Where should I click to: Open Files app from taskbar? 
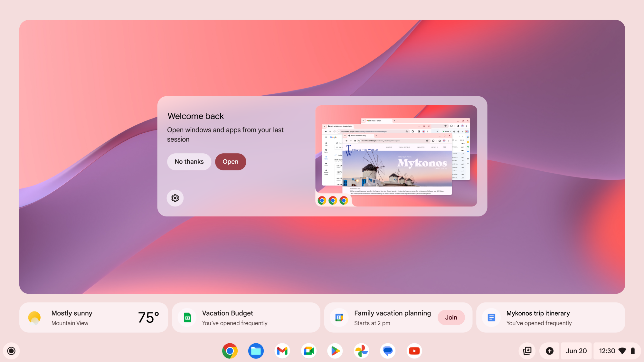[257, 351]
